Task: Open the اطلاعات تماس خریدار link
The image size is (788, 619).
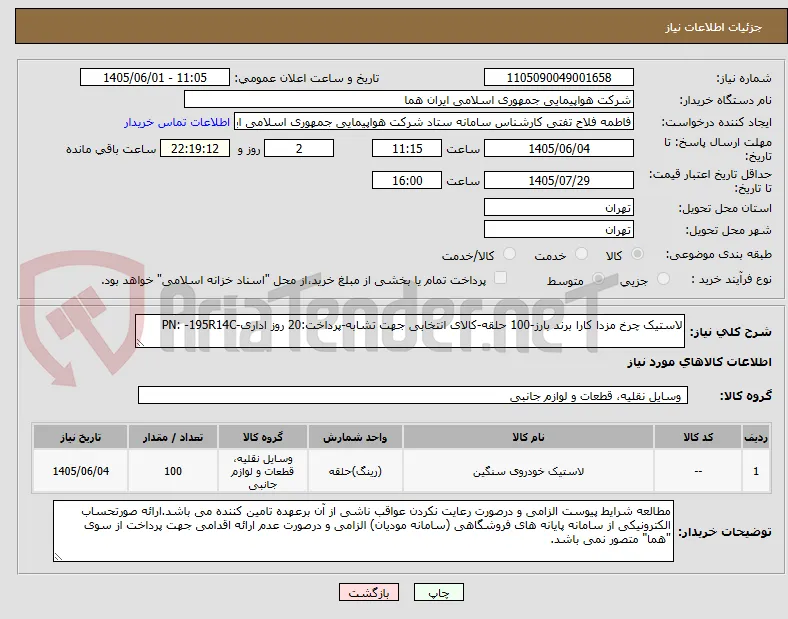Action: point(177,122)
